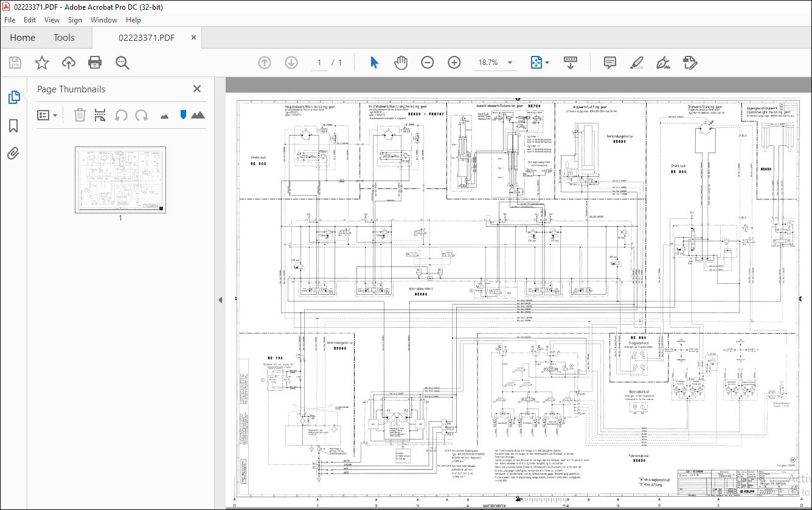Image resolution: width=812 pixels, height=510 pixels.
Task: Select the 02223371.PDF document tab
Action: pyautogui.click(x=147, y=38)
